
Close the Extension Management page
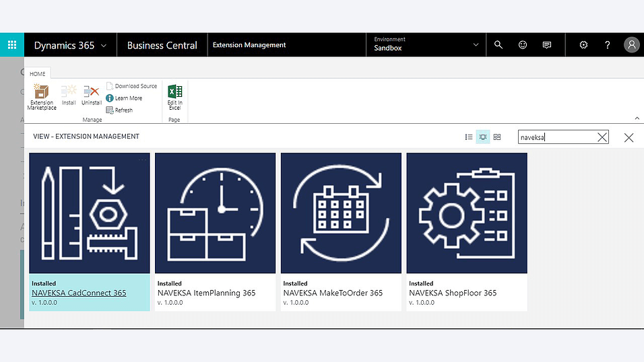(629, 137)
